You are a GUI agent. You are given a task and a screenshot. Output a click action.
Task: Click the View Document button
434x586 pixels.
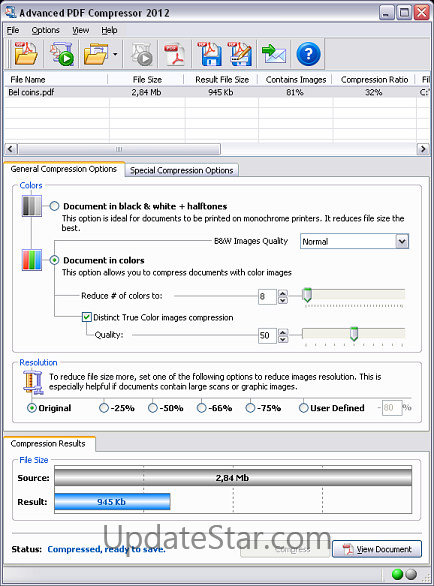tap(377, 549)
